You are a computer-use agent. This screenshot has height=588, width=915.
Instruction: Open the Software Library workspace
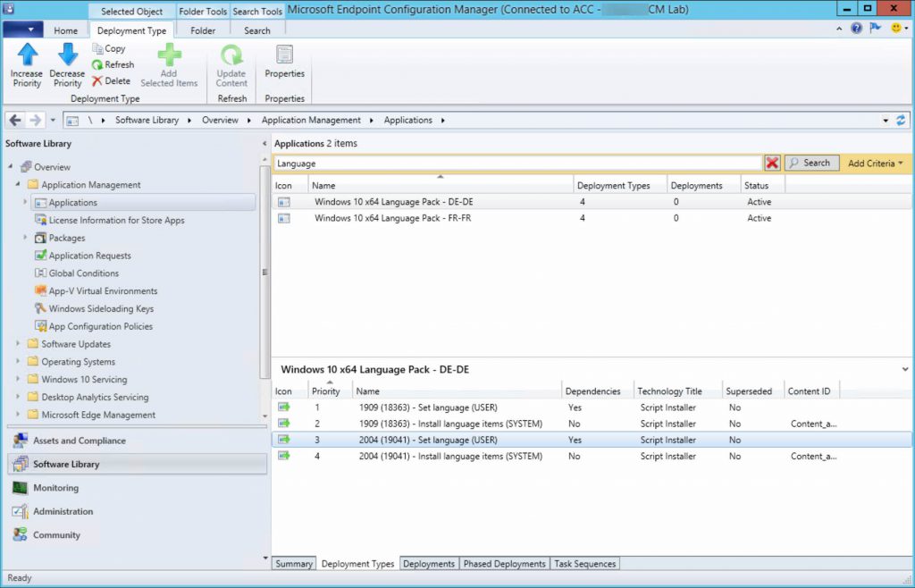[x=138, y=465]
